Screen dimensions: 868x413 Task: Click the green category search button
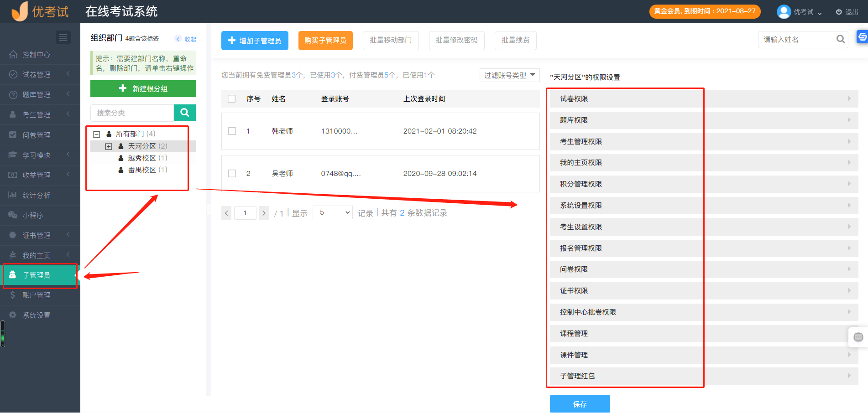[185, 113]
